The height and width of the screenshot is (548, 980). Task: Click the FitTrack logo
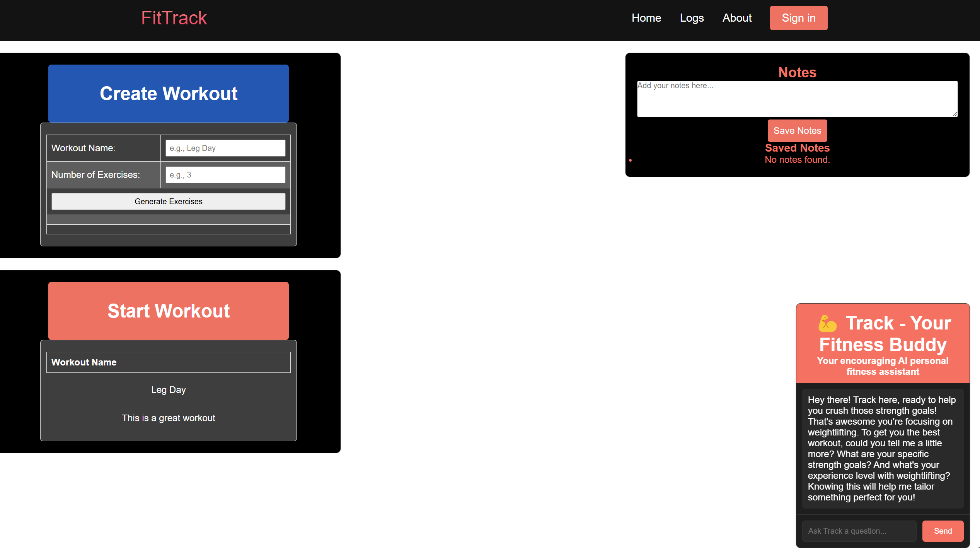coord(174,18)
